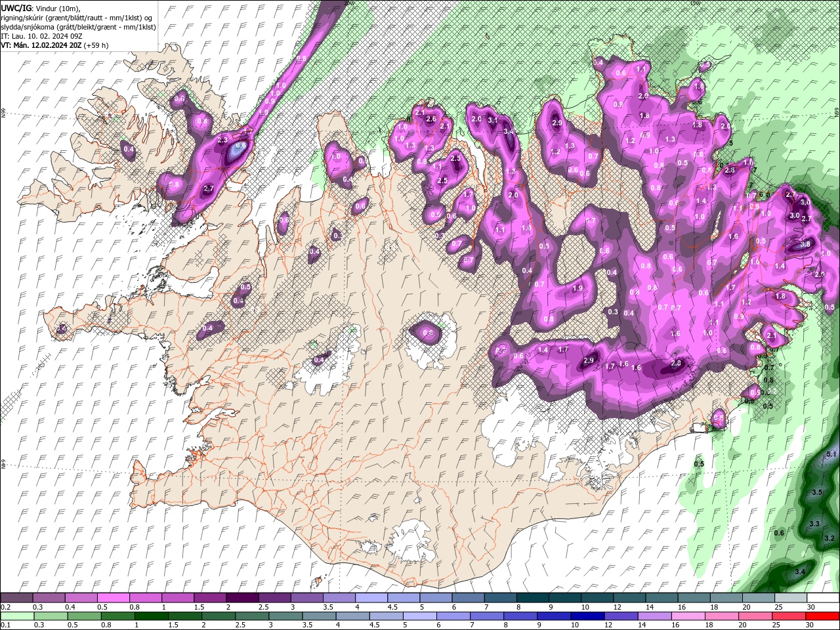Click the '2.6' snow value on the map
Viewport: 840px width, 630px height.
(431, 119)
